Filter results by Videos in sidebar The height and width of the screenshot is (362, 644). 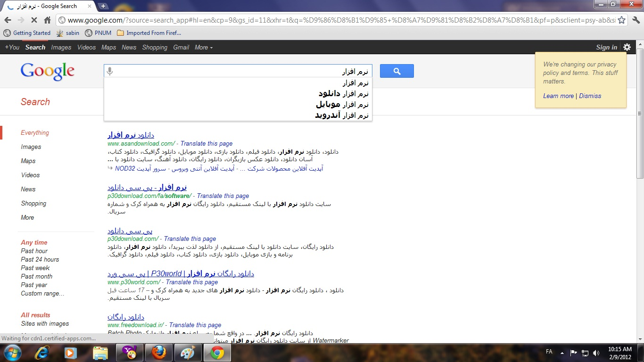(30, 175)
